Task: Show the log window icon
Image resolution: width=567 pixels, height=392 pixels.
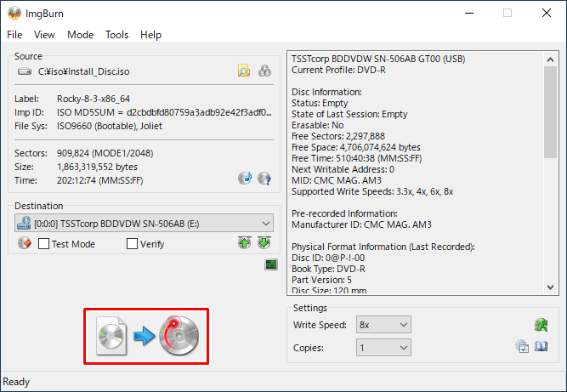Action: (271, 265)
